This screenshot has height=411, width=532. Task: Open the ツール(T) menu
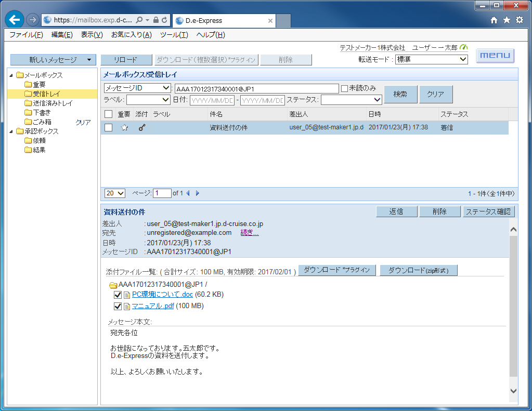point(174,35)
